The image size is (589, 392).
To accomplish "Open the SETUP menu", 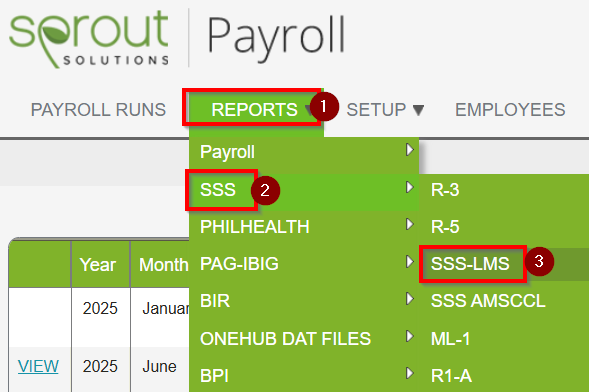I will click(x=376, y=110).
